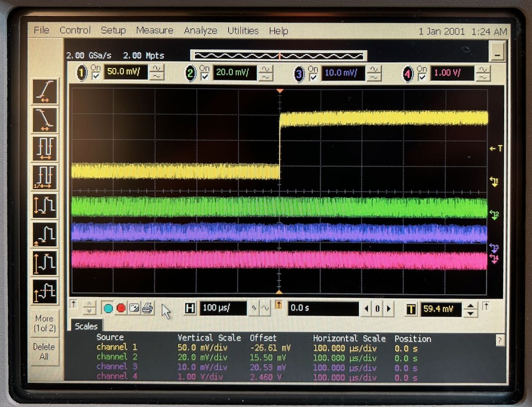The height and width of the screenshot is (407, 532).
Task: Open channel 2 waveform coupling dropdown
Action: click(x=265, y=74)
